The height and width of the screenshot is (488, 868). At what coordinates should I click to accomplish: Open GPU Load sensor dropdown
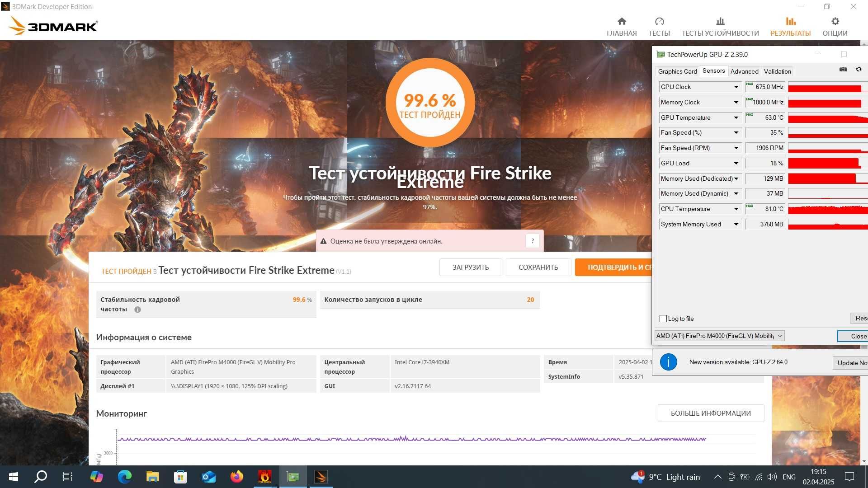[x=736, y=163]
